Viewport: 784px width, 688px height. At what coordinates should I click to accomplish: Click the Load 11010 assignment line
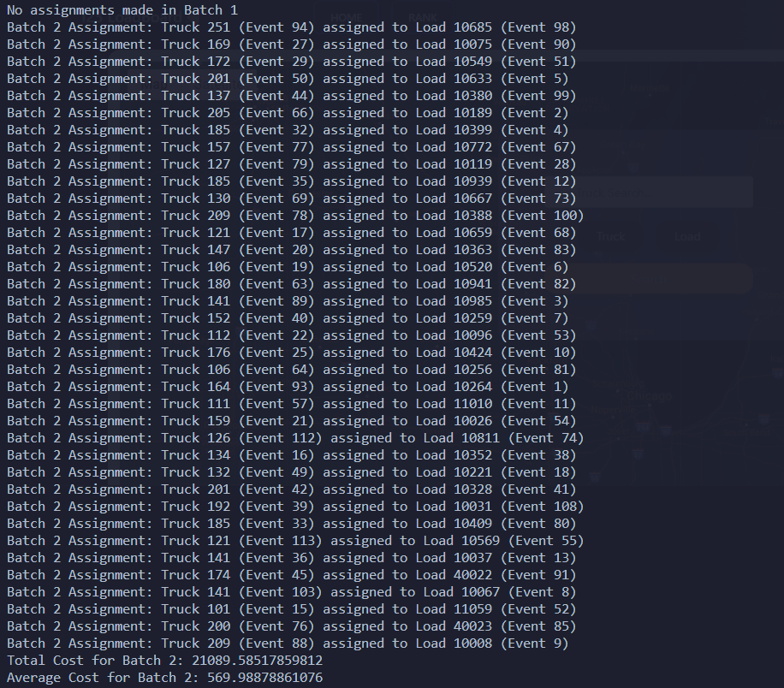pyautogui.click(x=292, y=404)
